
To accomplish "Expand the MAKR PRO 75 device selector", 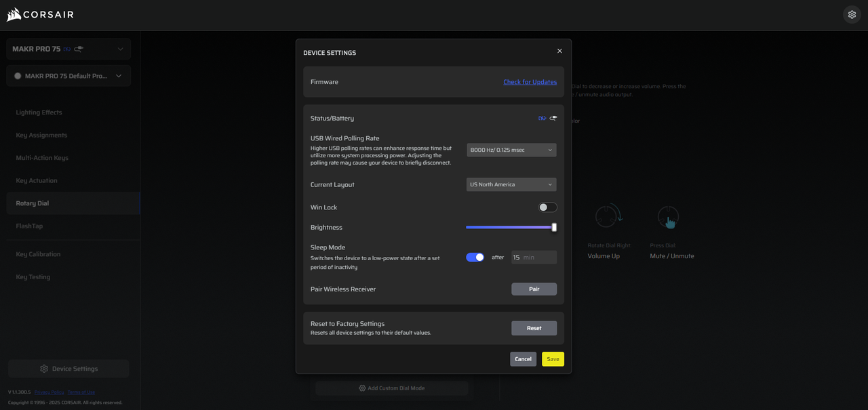I will click(x=68, y=49).
